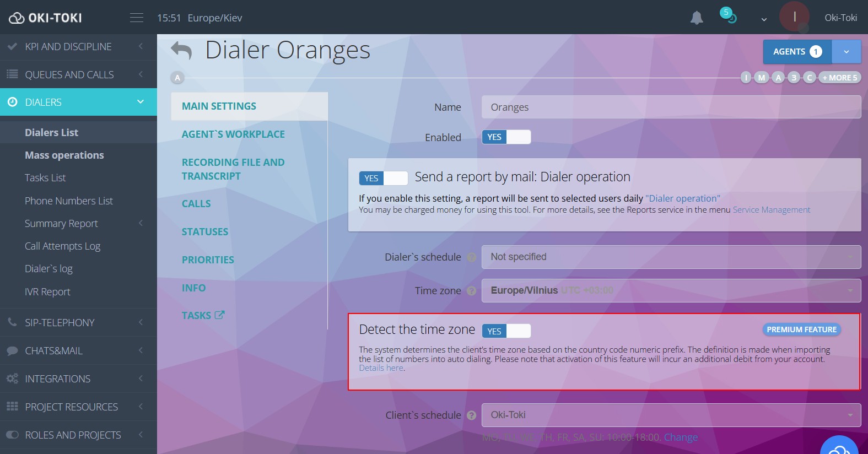The height and width of the screenshot is (454, 868).
Task: Click the notification bell icon
Action: tap(697, 18)
